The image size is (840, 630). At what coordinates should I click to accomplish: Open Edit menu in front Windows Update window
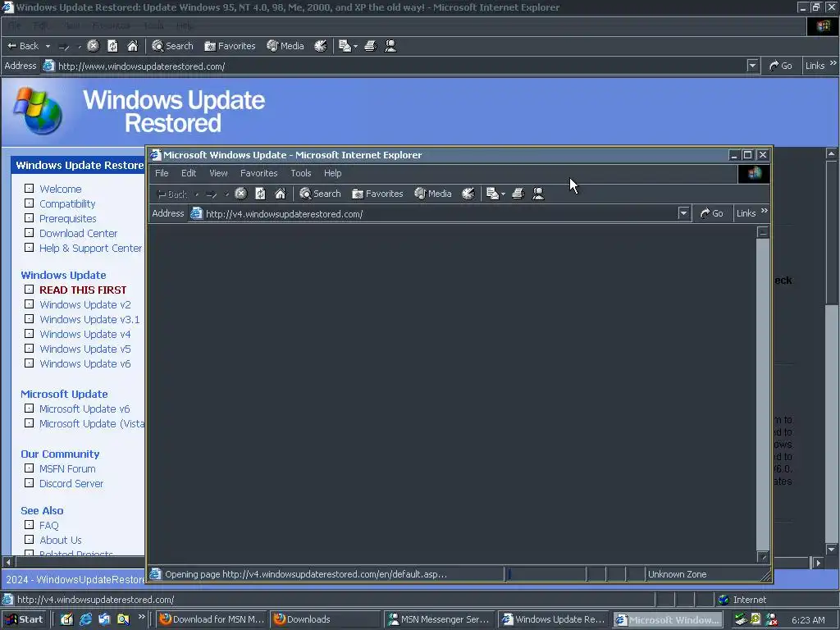click(189, 173)
